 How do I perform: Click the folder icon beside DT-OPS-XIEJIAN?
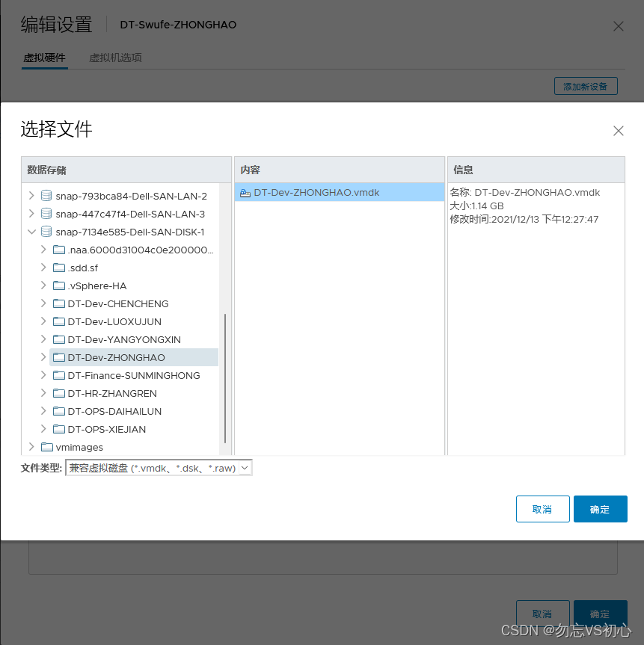[x=58, y=429]
